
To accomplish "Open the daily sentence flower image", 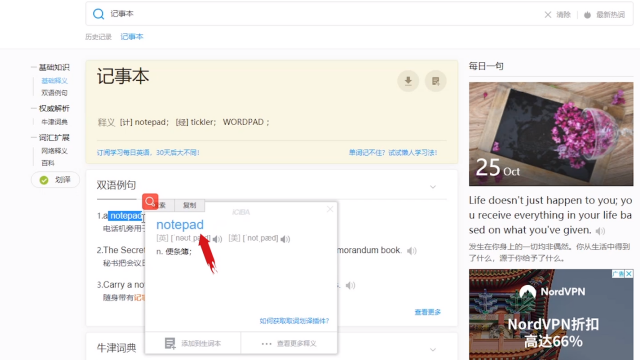I will point(551,134).
